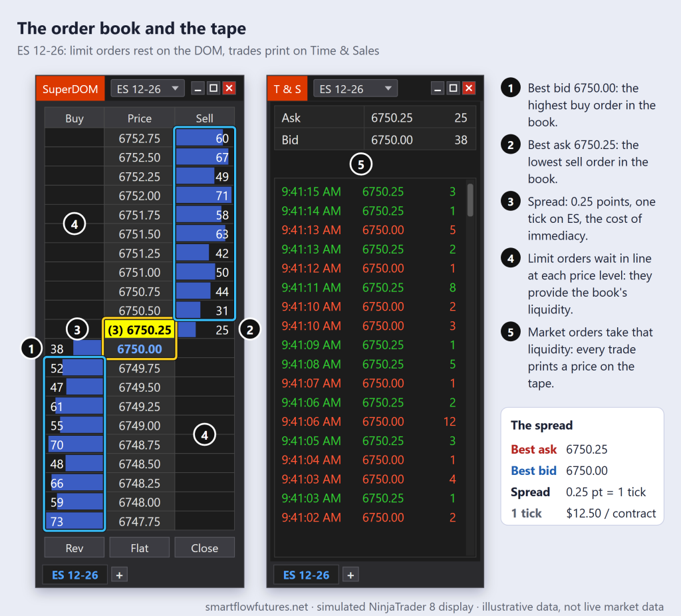Click the blue 6750.00 price cell
The height and width of the screenshot is (616, 681).
140,349
